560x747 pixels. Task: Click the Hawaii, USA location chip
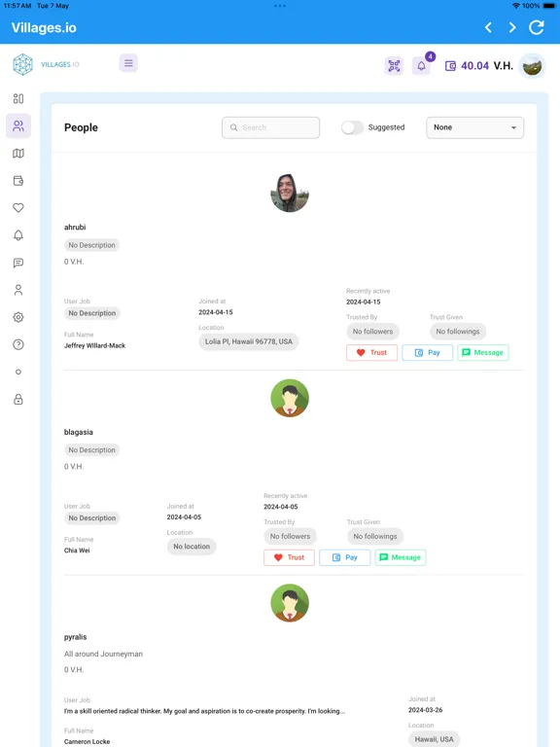(434, 739)
